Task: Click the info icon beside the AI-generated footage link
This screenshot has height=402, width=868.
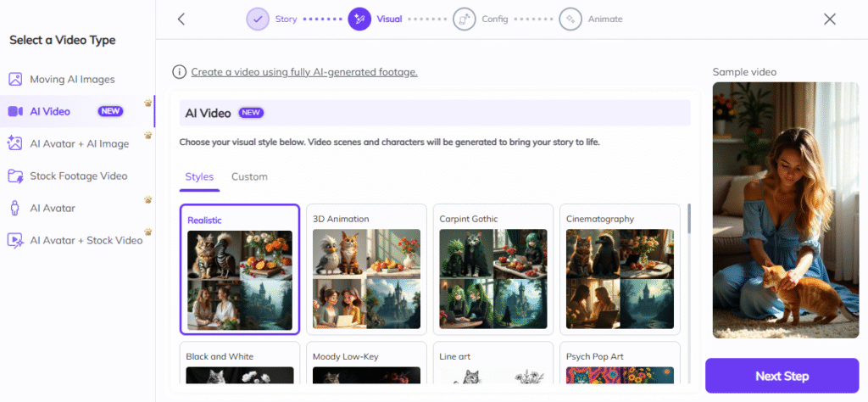Action: pyautogui.click(x=179, y=72)
